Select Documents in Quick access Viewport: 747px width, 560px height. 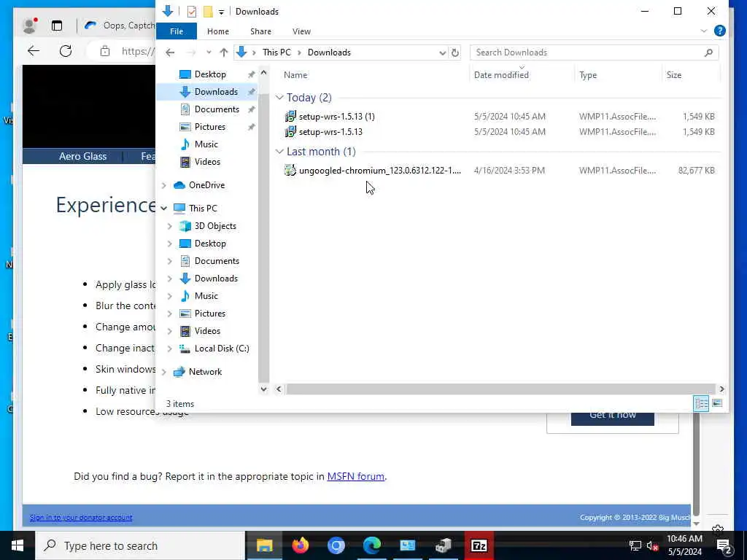coord(217,109)
